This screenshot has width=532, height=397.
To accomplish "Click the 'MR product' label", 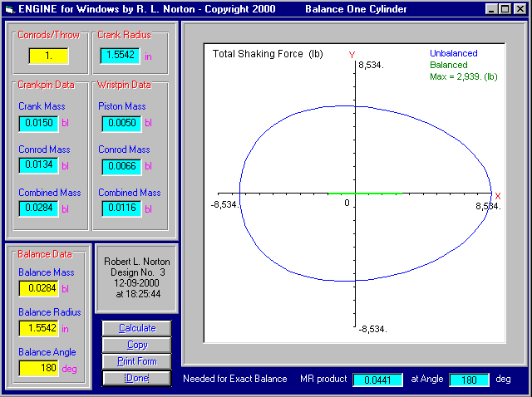I will coord(323,379).
